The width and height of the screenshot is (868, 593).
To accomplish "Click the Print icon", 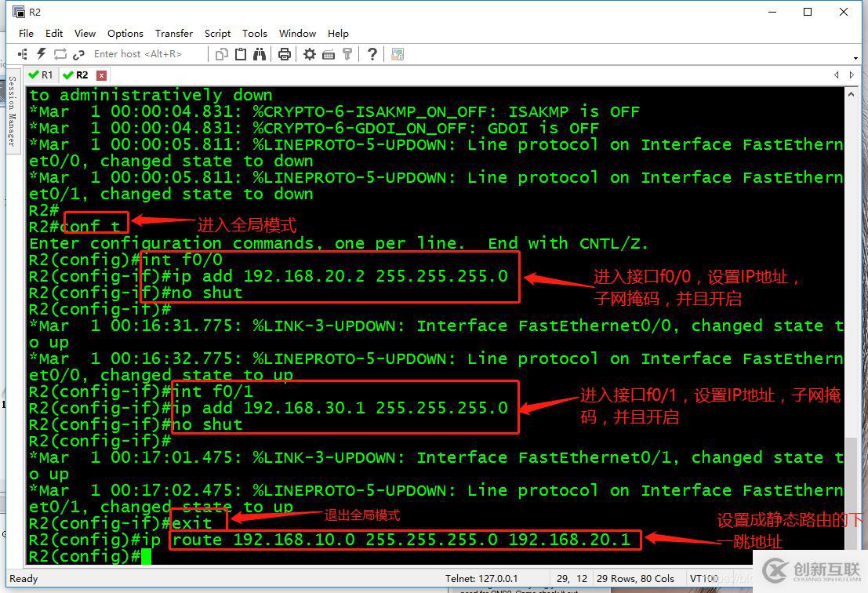I will pyautogui.click(x=285, y=54).
